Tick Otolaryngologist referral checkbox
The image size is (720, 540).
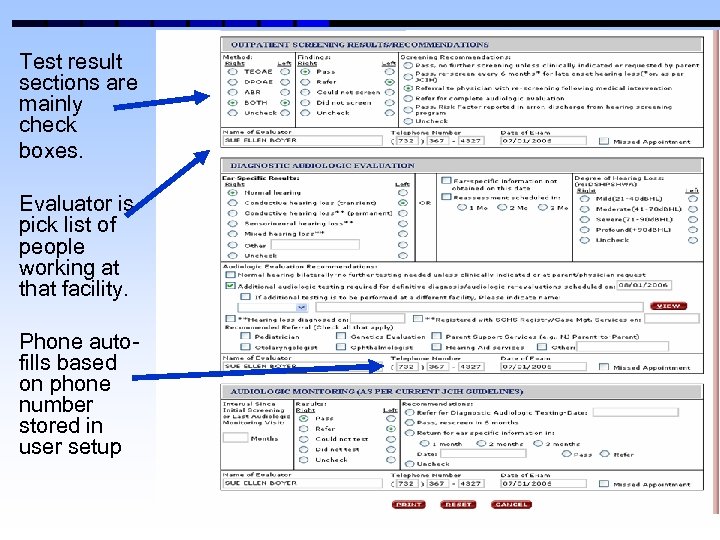point(246,347)
